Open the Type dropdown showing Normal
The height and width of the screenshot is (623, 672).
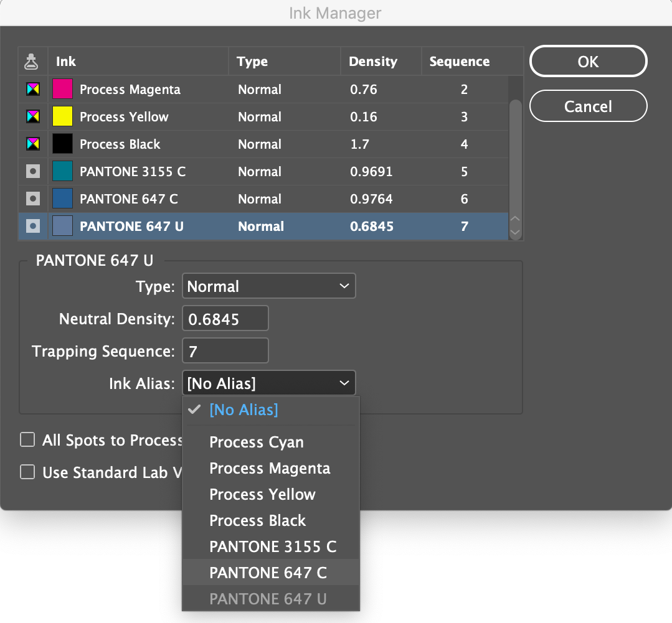[x=268, y=286]
